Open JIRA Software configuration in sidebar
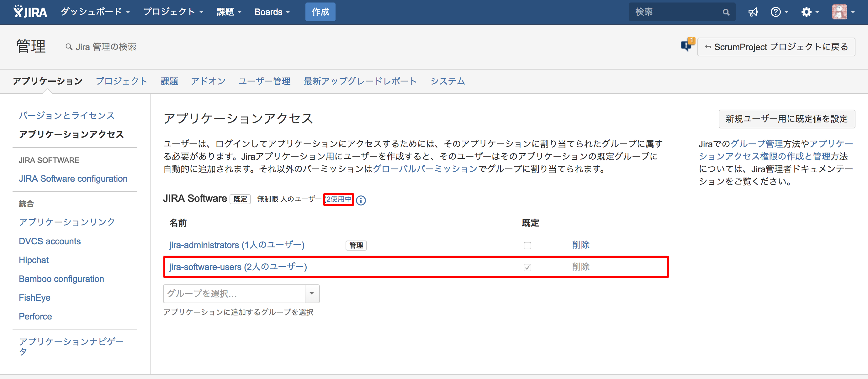 coord(73,179)
